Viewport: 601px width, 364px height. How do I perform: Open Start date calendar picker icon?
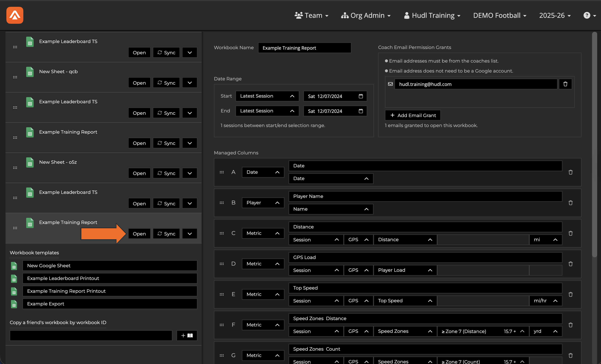[x=361, y=96]
